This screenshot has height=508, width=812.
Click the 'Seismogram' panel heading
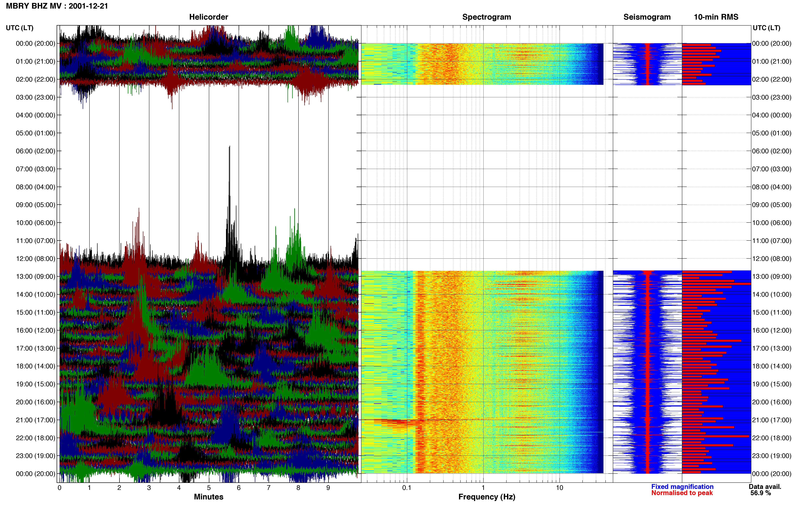coord(647,17)
